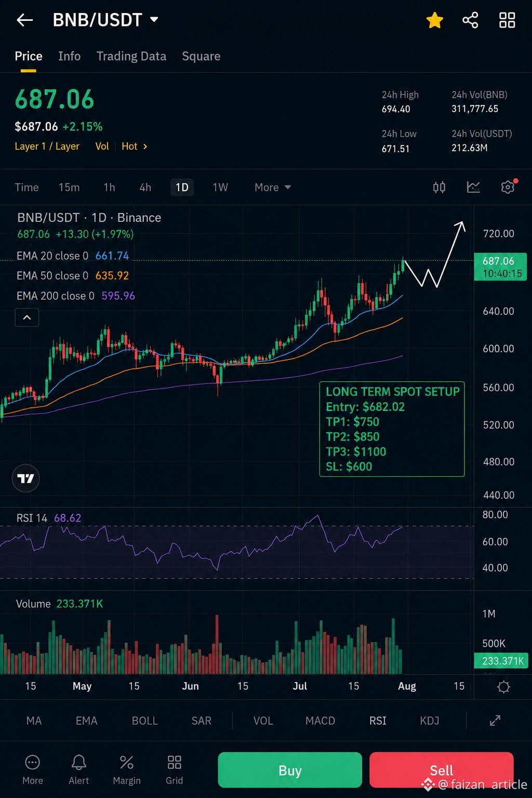Tap the EMA 50 close legend row
This screenshot has height=798, width=532.
[73, 275]
